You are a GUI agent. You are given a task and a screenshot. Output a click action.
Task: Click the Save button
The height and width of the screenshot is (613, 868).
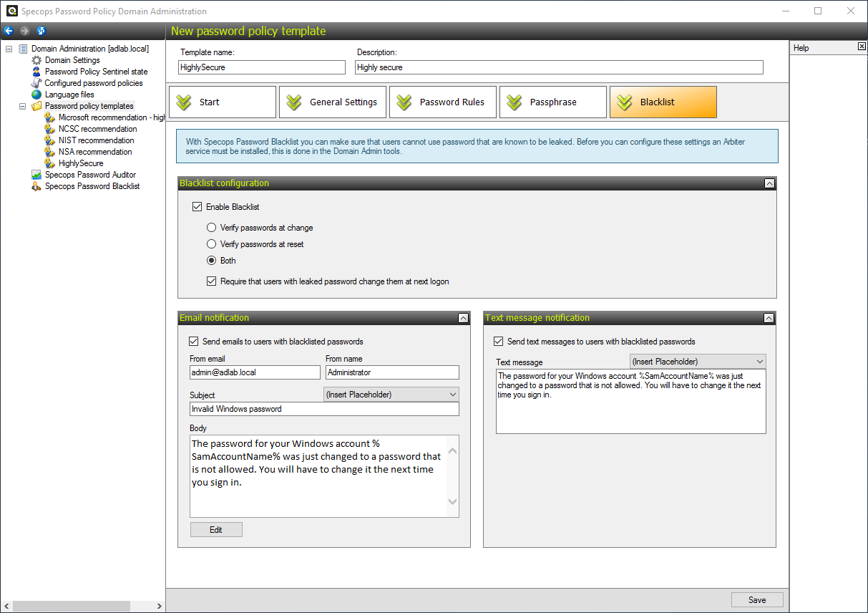(x=756, y=600)
